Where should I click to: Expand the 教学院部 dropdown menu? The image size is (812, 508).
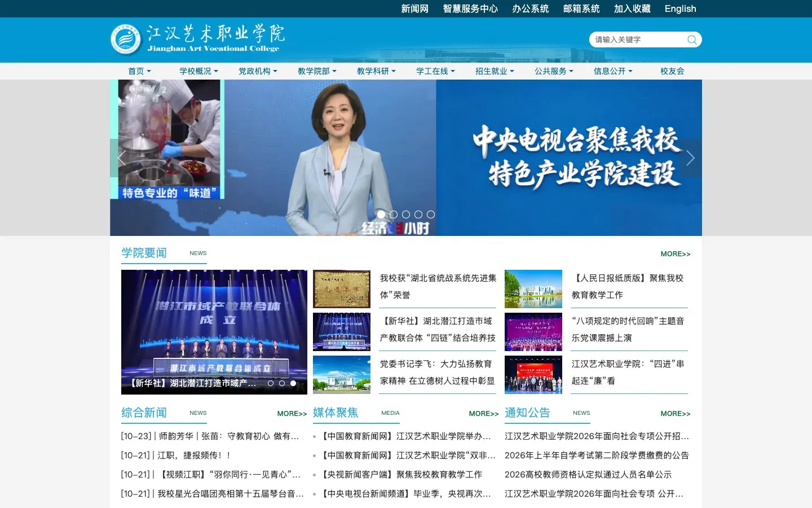pyautogui.click(x=317, y=71)
